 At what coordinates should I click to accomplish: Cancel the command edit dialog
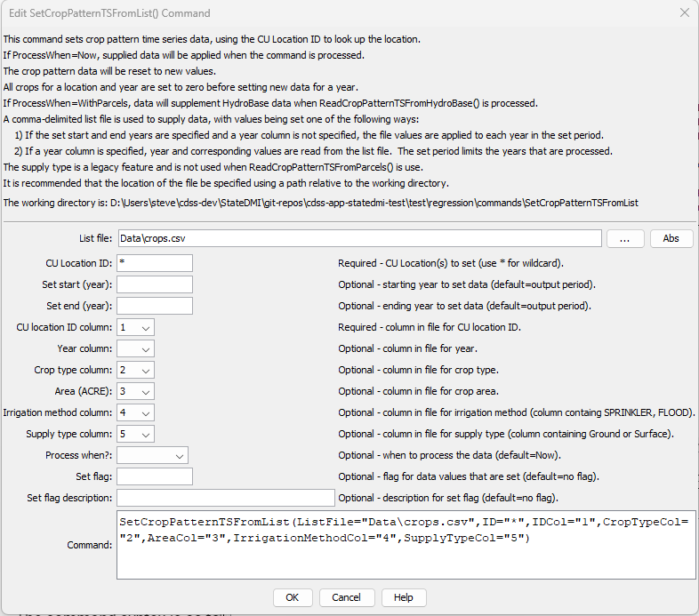tap(347, 597)
